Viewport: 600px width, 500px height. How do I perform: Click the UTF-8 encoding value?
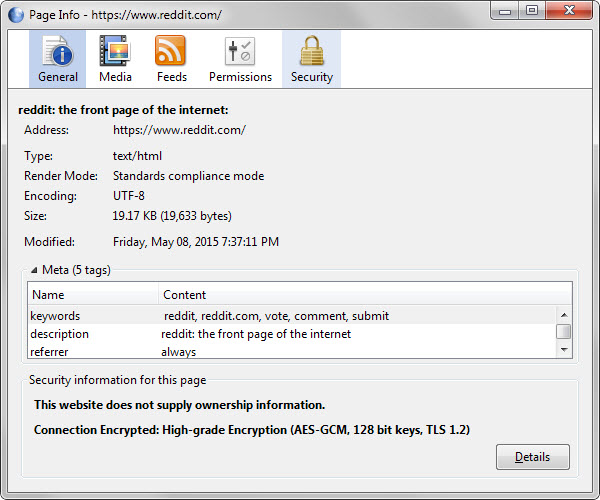click(129, 196)
